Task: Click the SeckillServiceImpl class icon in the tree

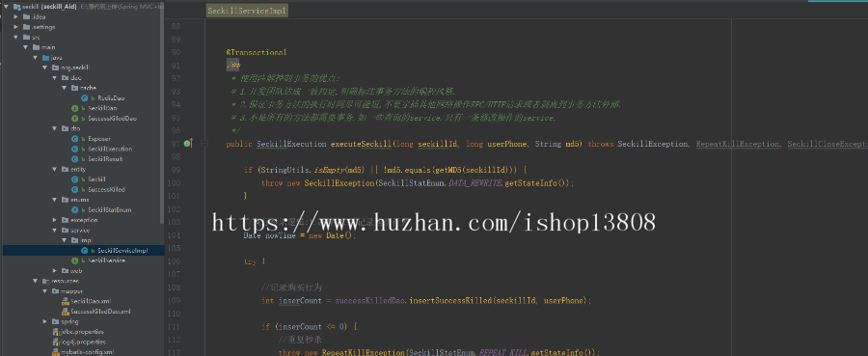Action: click(x=84, y=250)
